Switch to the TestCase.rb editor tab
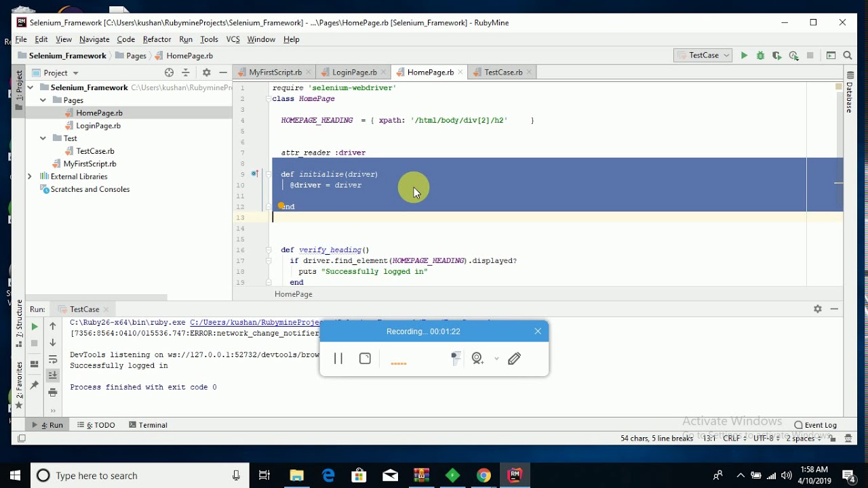The width and height of the screenshot is (868, 488). (502, 73)
